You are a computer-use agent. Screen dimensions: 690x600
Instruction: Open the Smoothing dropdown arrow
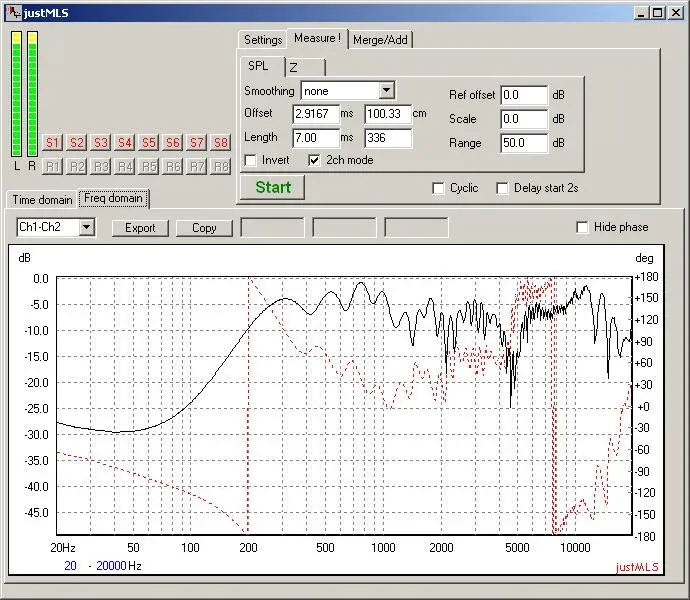click(386, 91)
